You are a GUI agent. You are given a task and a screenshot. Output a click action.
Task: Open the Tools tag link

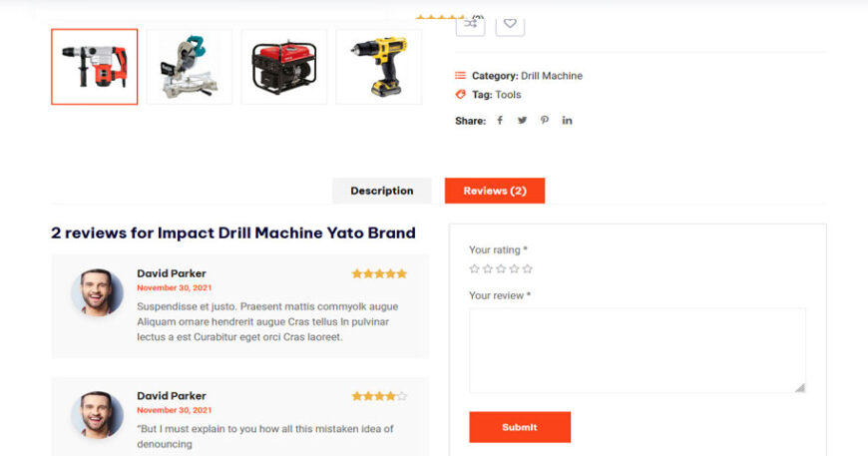(508, 95)
